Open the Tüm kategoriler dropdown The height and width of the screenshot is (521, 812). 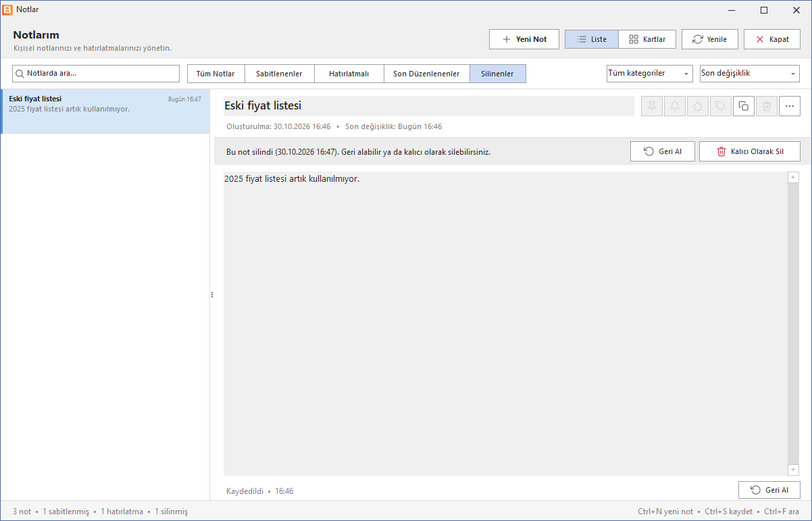click(x=650, y=74)
